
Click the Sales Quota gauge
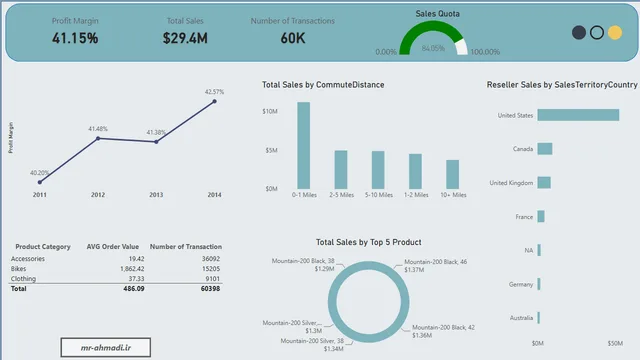433,38
